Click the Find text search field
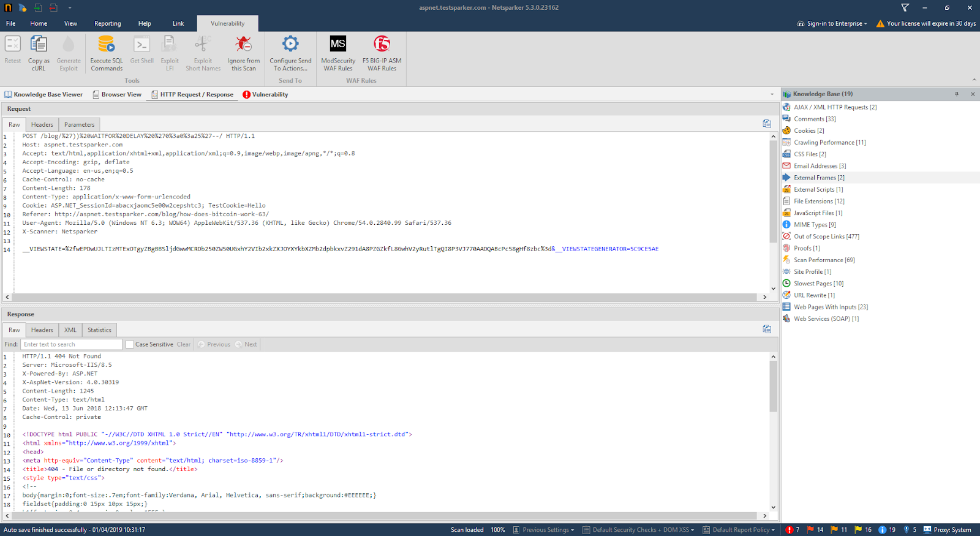The height and width of the screenshot is (536, 980). (71, 344)
